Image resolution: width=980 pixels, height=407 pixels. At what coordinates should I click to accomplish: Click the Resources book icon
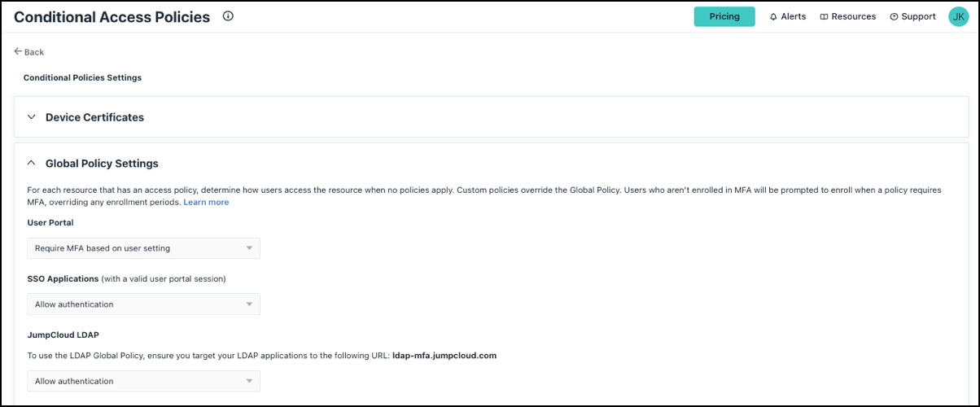click(824, 17)
